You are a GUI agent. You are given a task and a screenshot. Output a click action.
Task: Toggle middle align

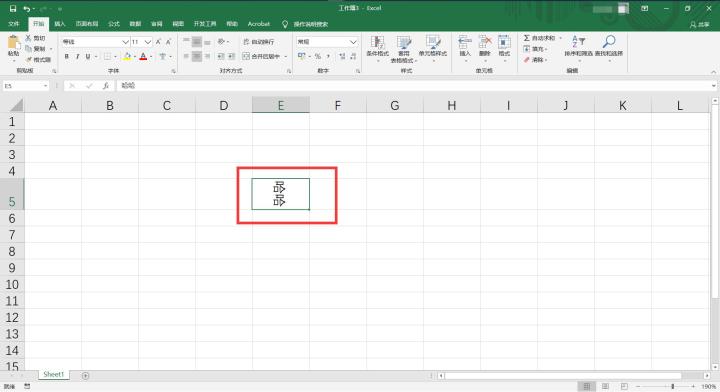[x=197, y=42]
